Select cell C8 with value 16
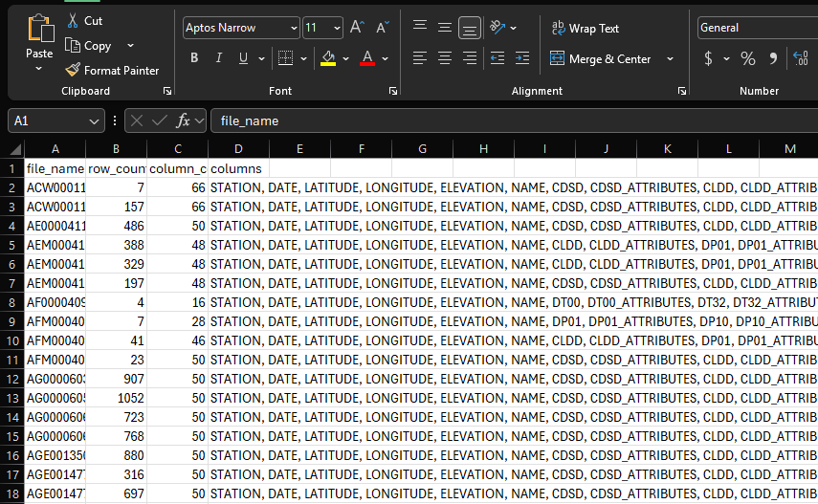This screenshot has height=504, width=818. (x=177, y=302)
